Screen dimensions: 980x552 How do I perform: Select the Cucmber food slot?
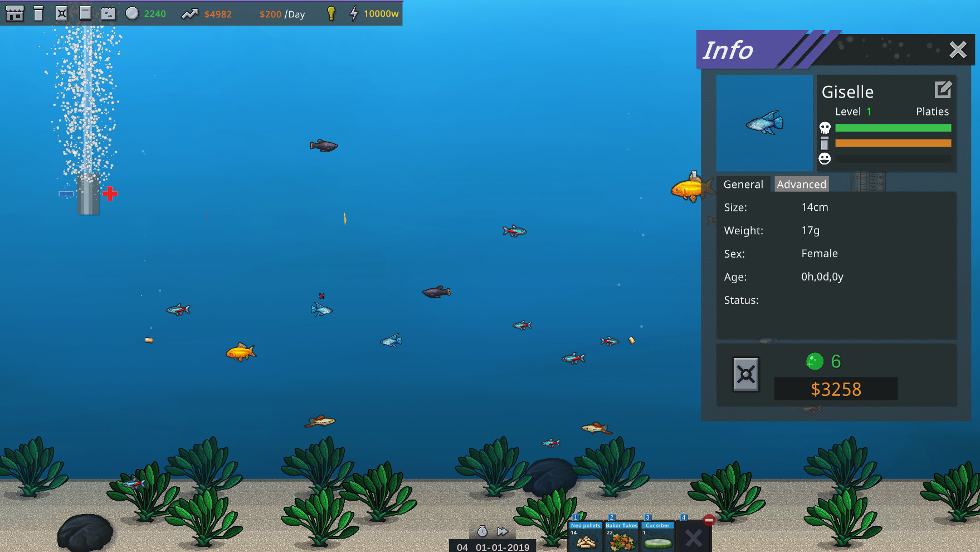(657, 538)
